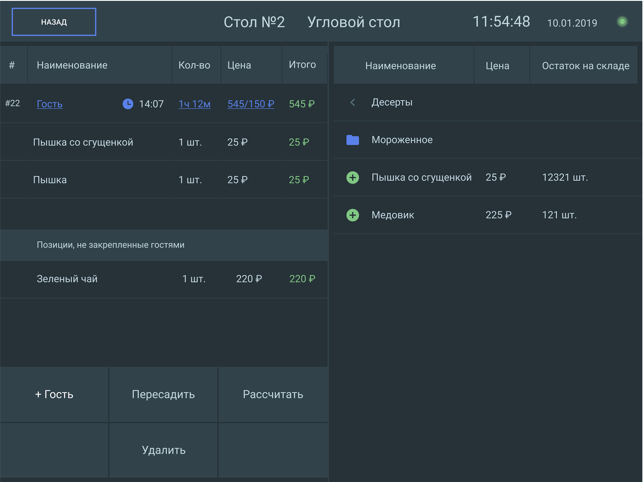Open the Мороженное category row
This screenshot has height=482, width=643.
pos(488,140)
